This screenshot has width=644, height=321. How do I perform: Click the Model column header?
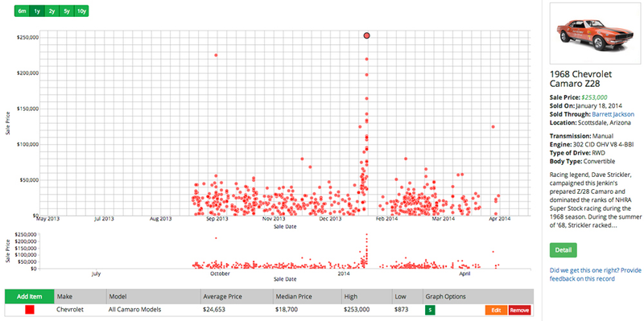point(154,296)
